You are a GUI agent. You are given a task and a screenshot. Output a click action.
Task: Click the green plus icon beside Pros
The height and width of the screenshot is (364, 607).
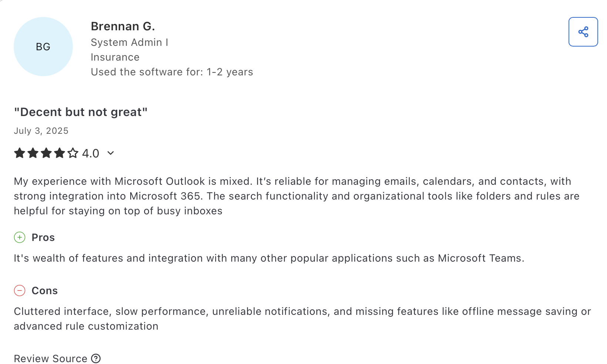tap(20, 237)
